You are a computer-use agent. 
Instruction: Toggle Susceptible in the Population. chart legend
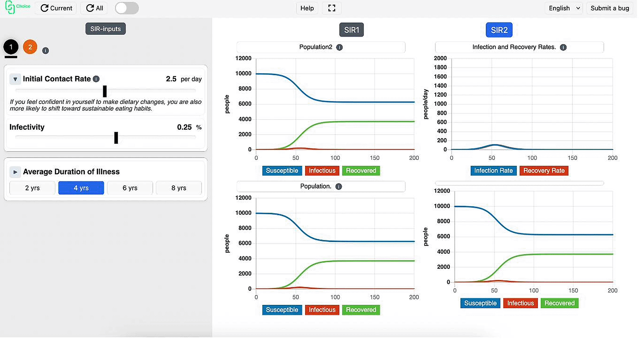(x=282, y=310)
